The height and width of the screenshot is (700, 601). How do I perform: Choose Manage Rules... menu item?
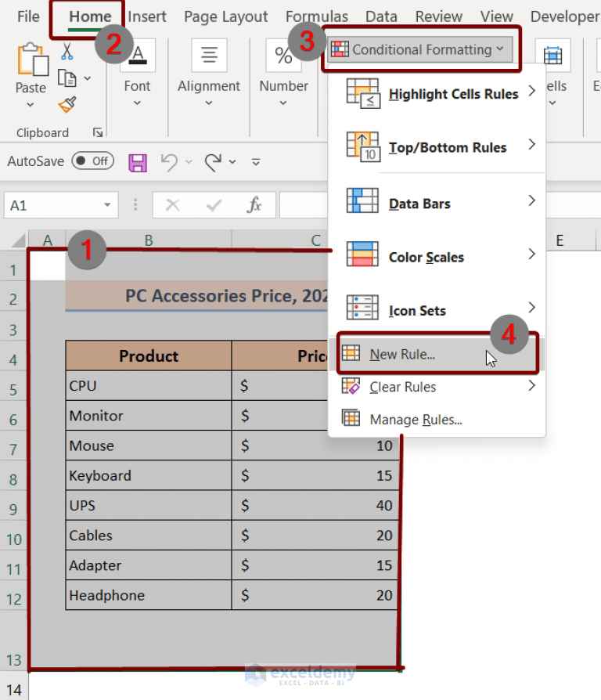[437, 419]
